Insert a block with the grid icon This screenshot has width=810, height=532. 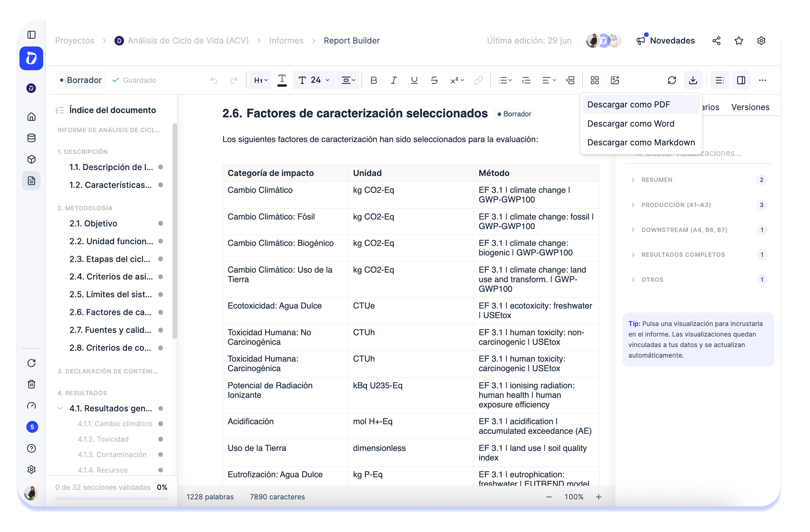click(595, 80)
